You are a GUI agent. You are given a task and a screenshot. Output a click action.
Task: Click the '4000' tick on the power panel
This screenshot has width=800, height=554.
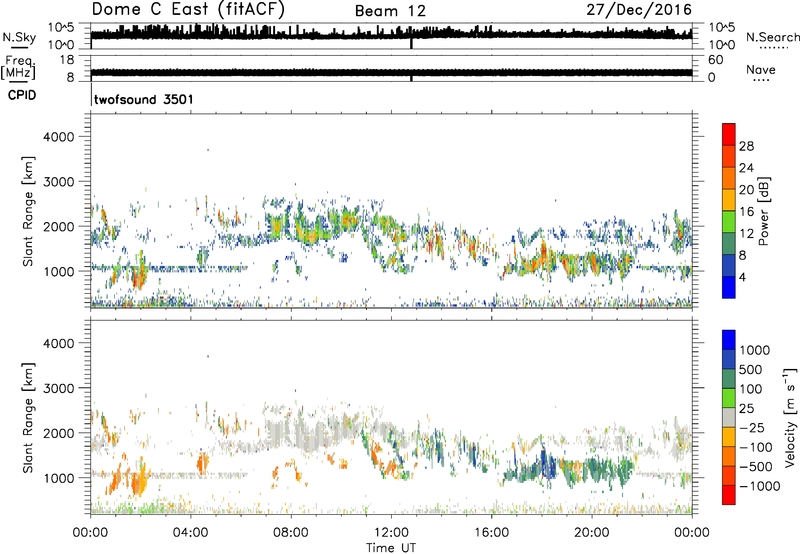pyautogui.click(x=59, y=137)
